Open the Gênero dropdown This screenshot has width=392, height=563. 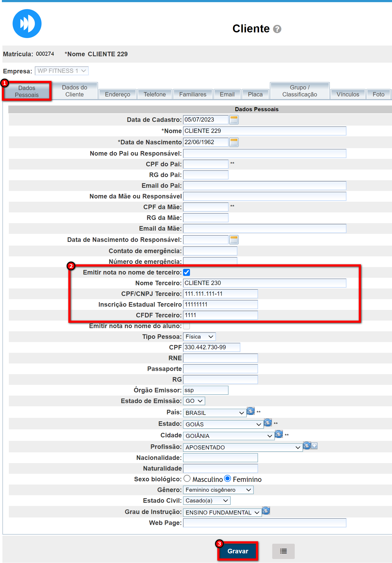(x=218, y=490)
